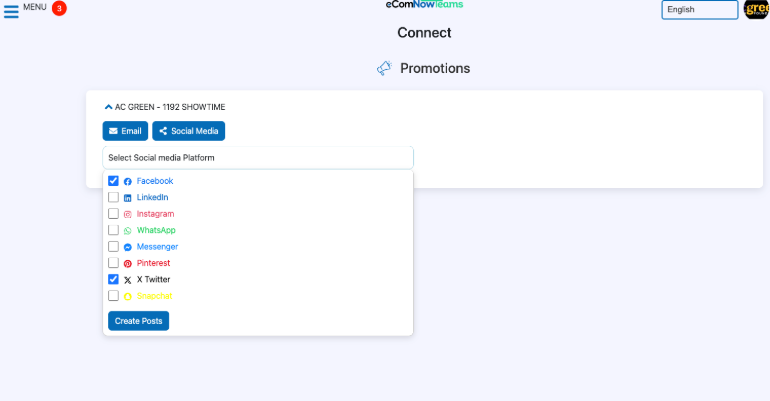Click the Promotions heading text
Image resolution: width=770 pixels, height=401 pixels.
[435, 68]
